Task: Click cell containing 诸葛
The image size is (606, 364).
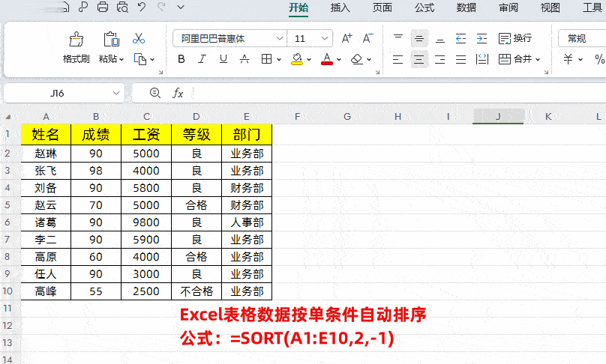Action: pyautogui.click(x=46, y=222)
